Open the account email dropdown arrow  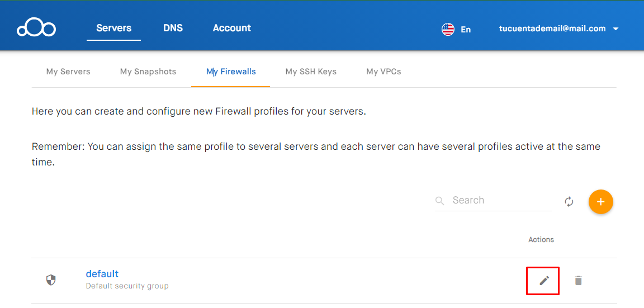[x=615, y=29]
